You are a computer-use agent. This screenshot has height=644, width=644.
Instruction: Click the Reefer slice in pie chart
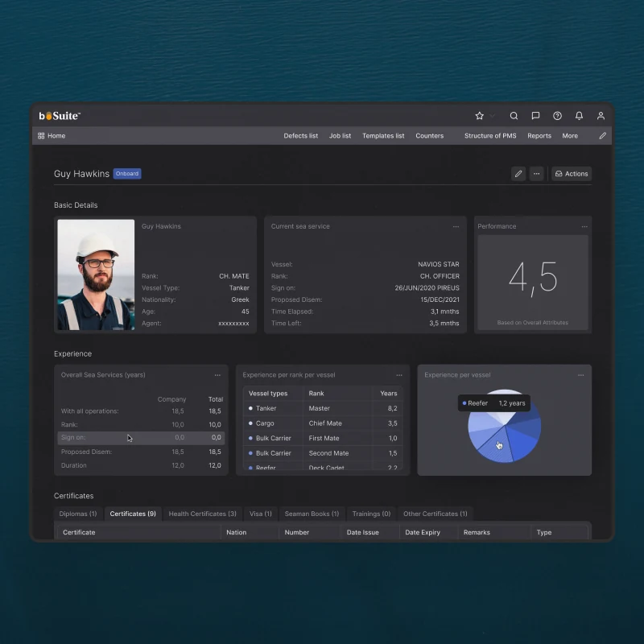pyautogui.click(x=498, y=447)
